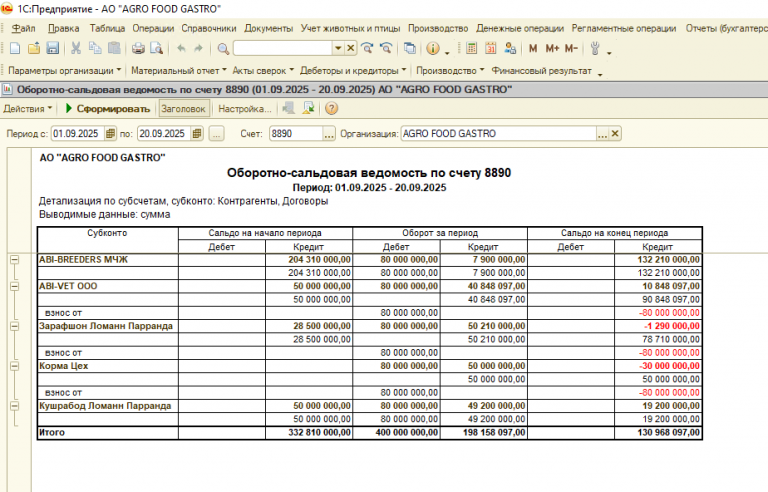Click the account selection ellipsis button
This screenshot has width=768, height=492.
point(329,134)
